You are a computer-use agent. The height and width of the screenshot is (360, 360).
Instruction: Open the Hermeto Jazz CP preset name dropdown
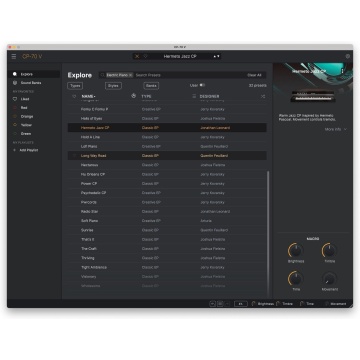(180, 56)
